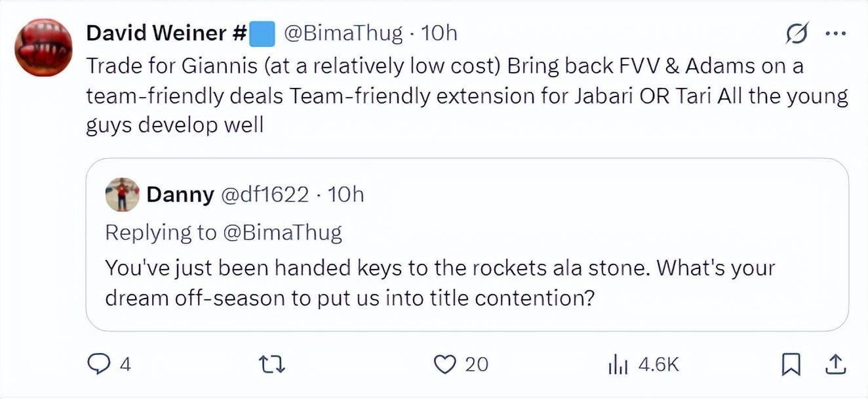This screenshot has height=399, width=868.
Task: Click the share upload-arrow icon
Action: (x=836, y=364)
